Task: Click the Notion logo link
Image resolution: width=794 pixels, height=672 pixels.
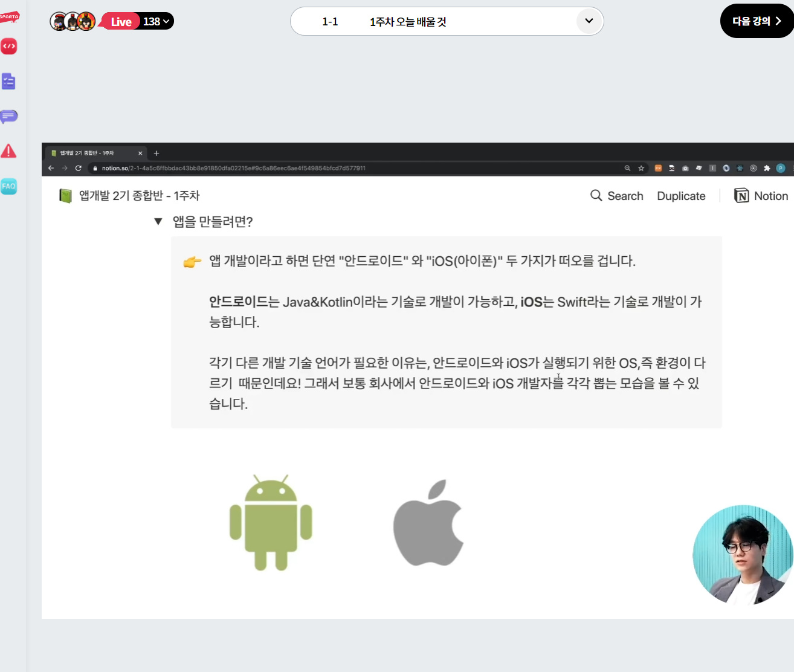Action: click(x=761, y=196)
